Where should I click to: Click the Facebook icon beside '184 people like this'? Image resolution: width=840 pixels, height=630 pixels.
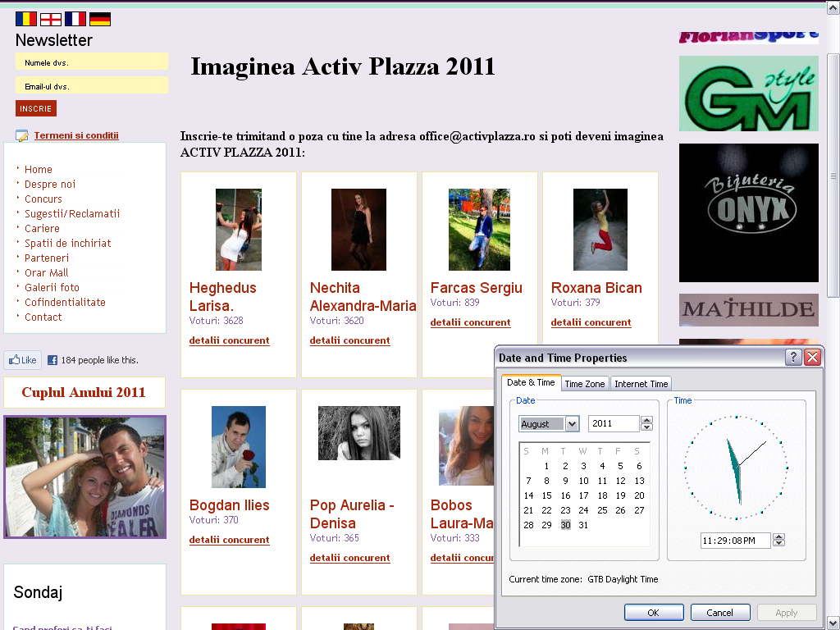click(52, 359)
